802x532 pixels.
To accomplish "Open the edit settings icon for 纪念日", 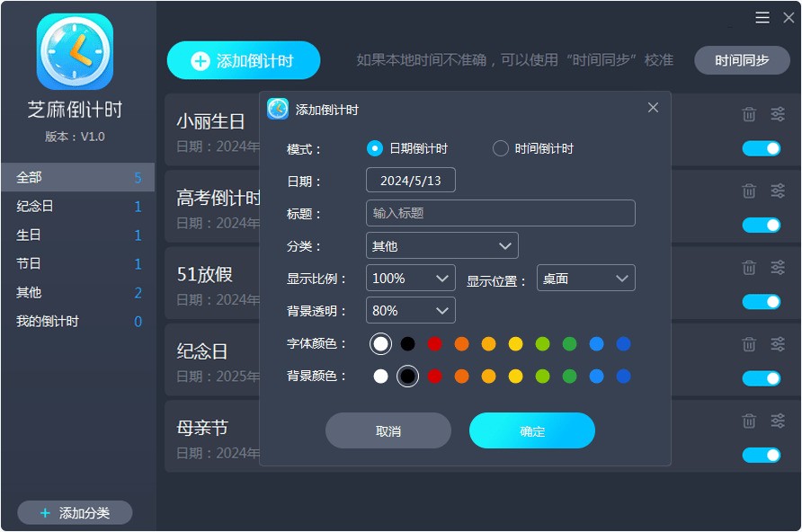I will 778,343.
